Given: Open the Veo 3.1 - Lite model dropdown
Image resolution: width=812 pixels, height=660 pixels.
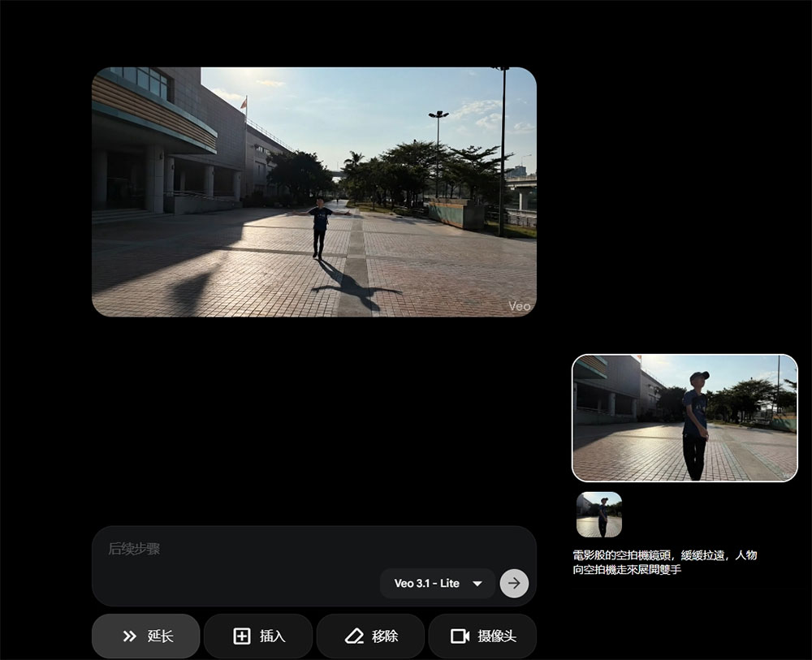Looking at the screenshot, I should 438,584.
